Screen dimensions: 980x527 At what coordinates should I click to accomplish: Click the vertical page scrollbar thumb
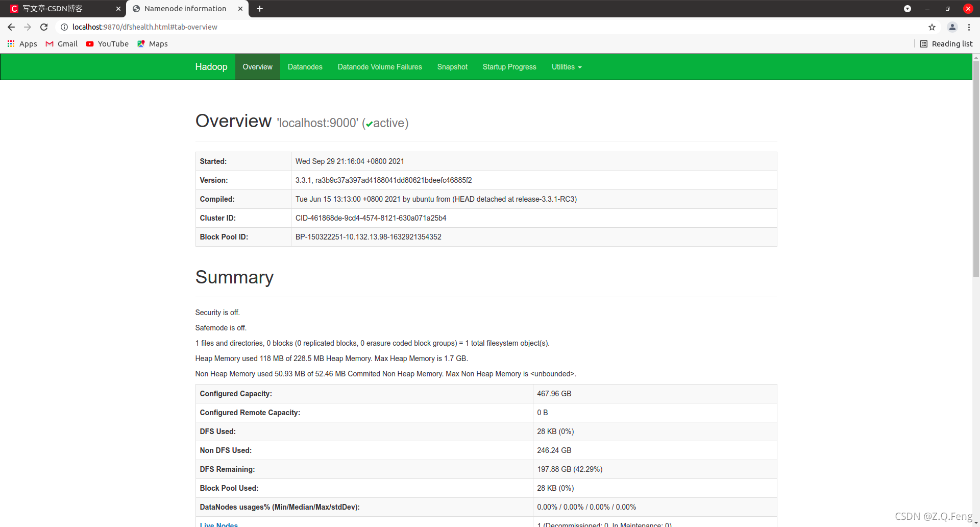tap(976, 169)
